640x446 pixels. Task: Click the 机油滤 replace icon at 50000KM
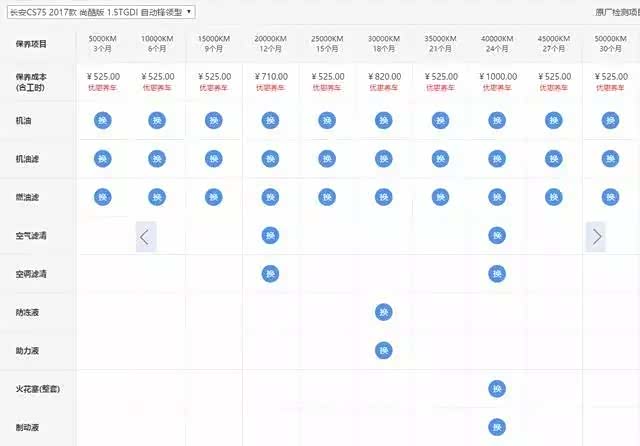tap(610, 159)
